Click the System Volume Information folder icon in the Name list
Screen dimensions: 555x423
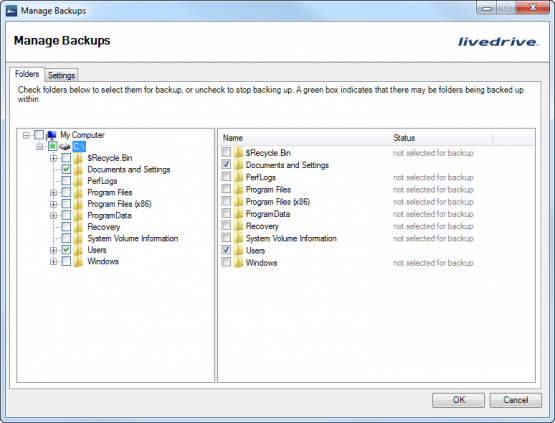pyautogui.click(x=238, y=238)
